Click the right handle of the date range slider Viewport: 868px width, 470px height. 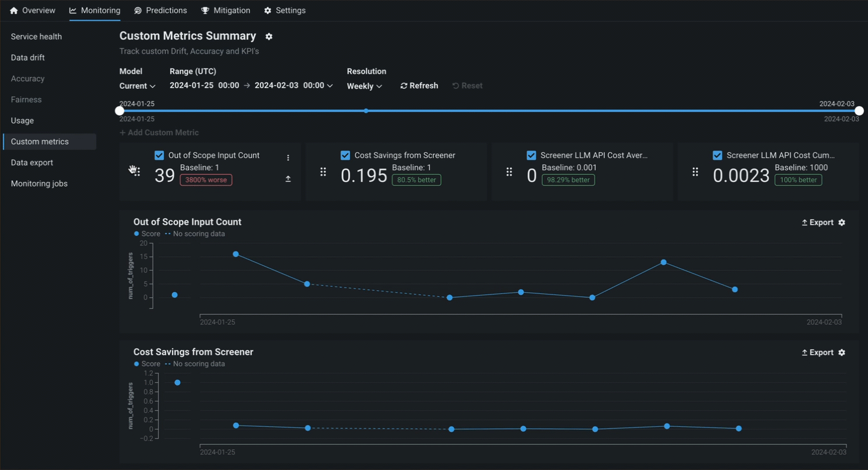click(859, 111)
